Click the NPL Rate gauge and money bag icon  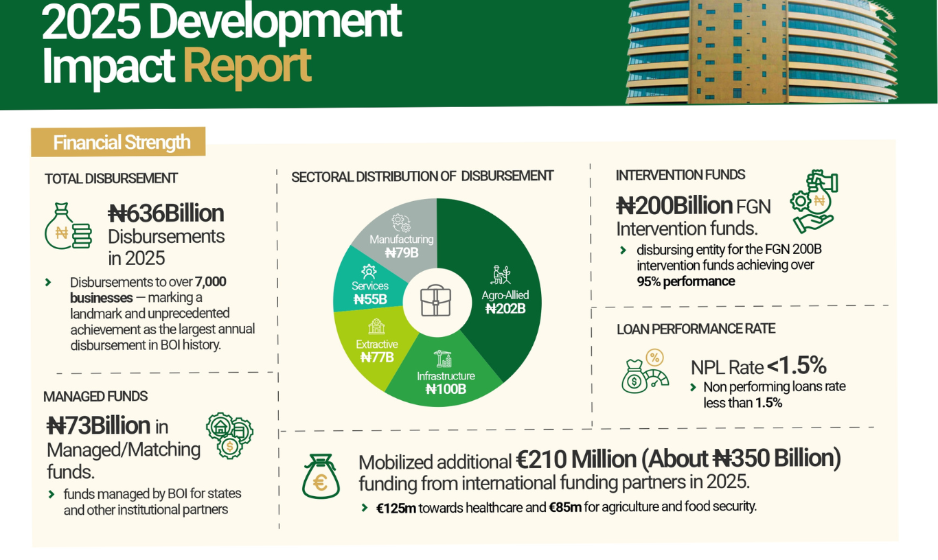(644, 373)
